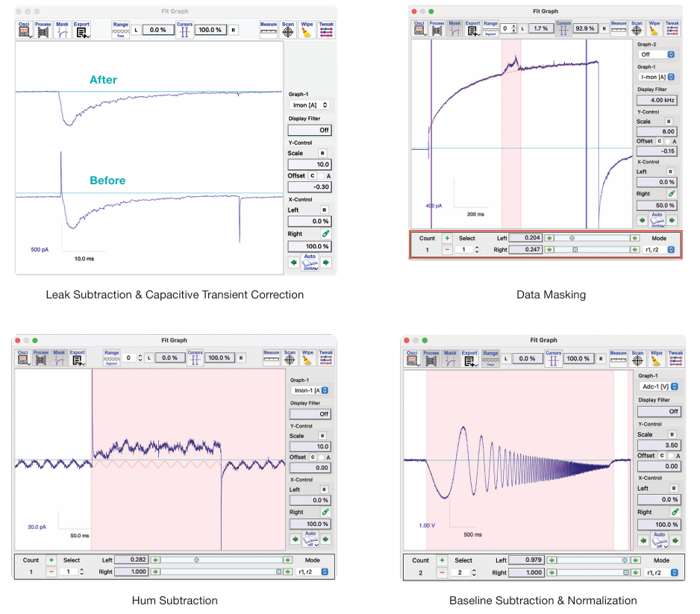
Task: Open Export menu in Baseline Subtraction window
Action: 469,358
